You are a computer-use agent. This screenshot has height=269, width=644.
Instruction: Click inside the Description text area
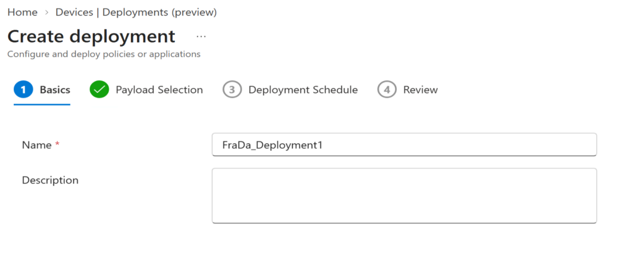404,195
